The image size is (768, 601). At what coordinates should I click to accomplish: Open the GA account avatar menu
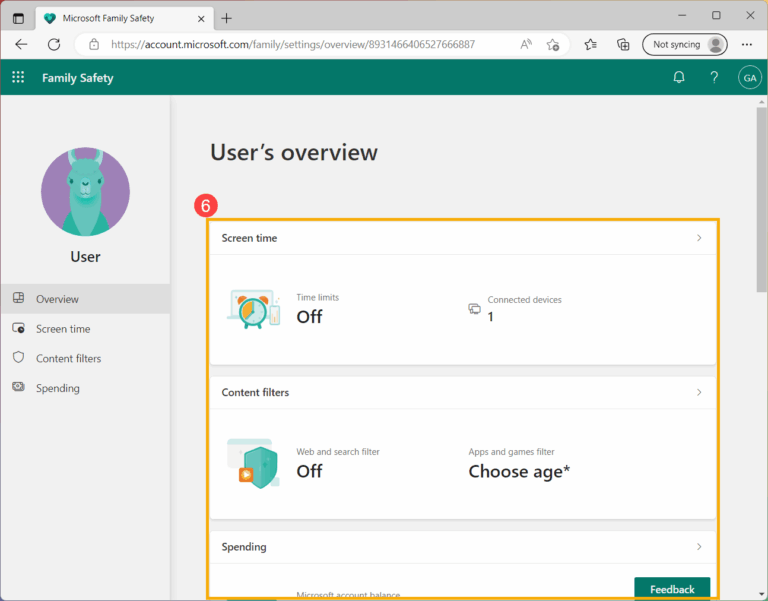point(749,77)
